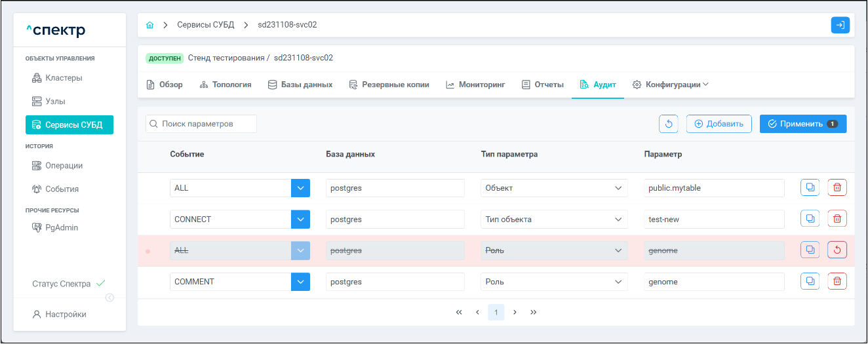
Task: Switch to the Мониторинг tab
Action: point(475,85)
